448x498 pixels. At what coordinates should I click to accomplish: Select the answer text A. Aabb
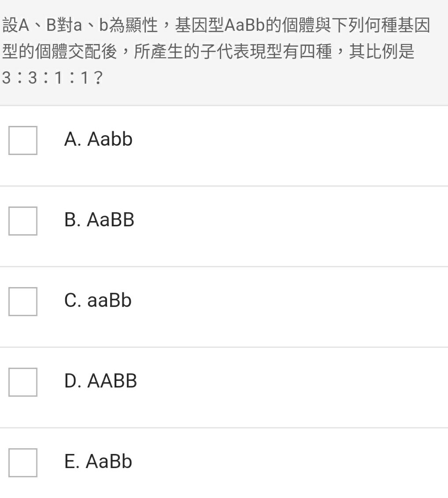click(x=98, y=140)
